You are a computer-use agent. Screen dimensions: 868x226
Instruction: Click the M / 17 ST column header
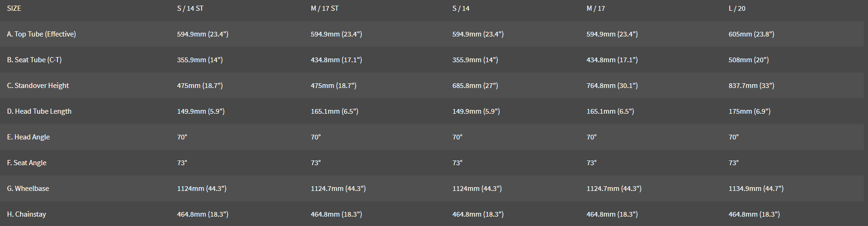click(x=324, y=8)
